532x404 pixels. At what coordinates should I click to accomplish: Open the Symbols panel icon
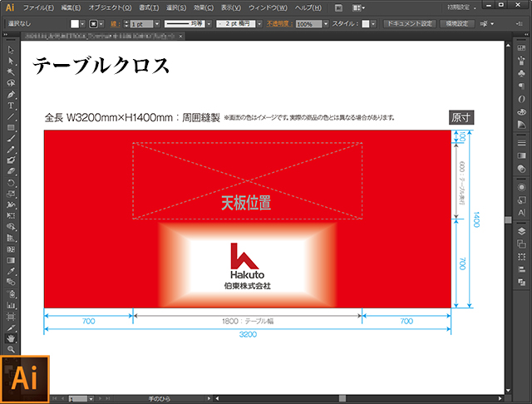tap(521, 73)
